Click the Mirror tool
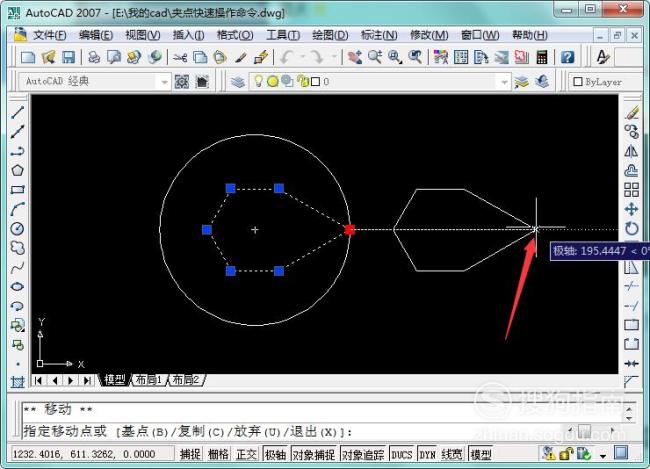Viewport: 650px width, 469px height. 632,151
